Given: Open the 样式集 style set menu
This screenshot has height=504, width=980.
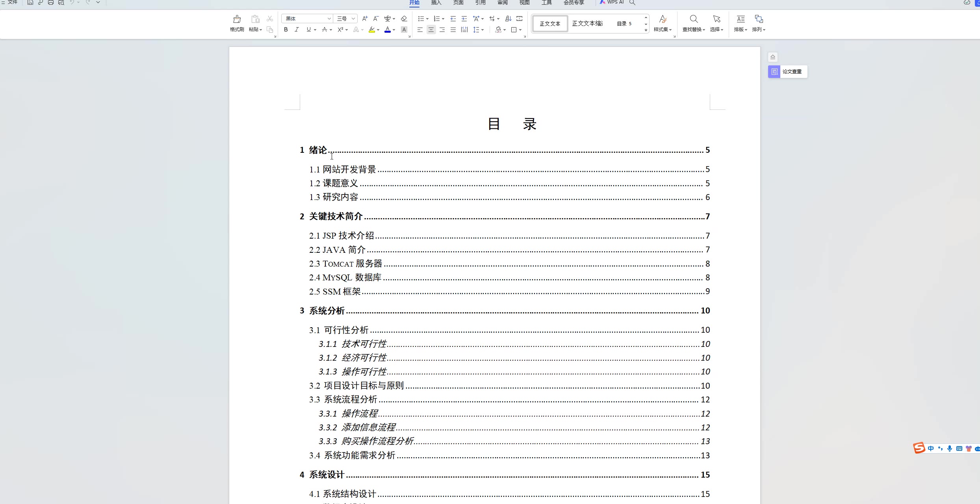Looking at the screenshot, I should point(663,23).
